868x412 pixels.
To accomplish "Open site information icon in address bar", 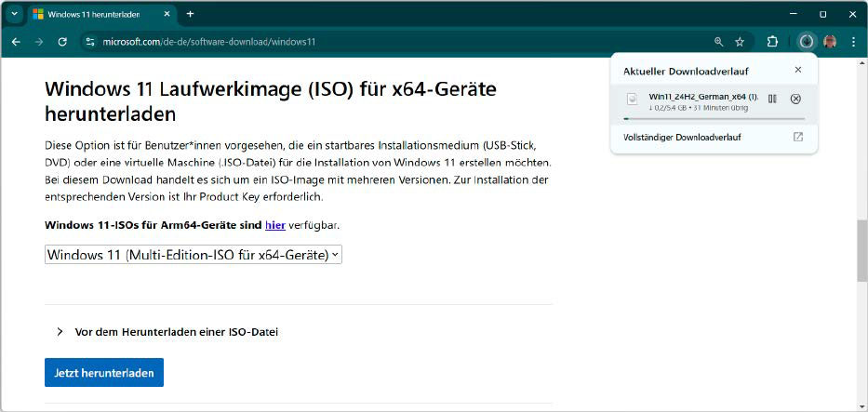I will click(91, 42).
